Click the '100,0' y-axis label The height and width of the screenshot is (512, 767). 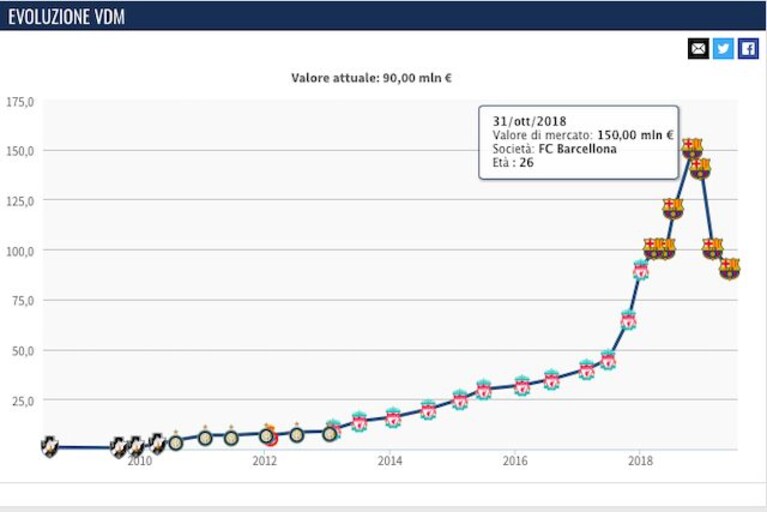[20, 251]
